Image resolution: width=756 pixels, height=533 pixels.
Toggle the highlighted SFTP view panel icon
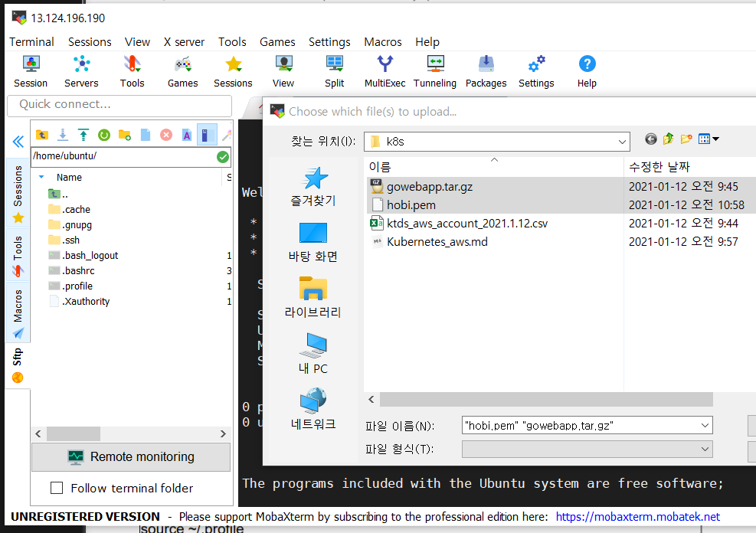207,135
